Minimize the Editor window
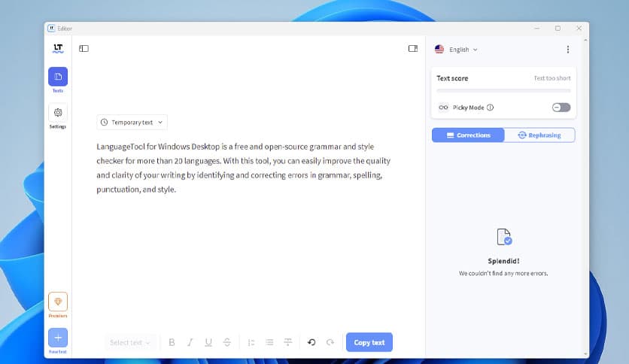The width and height of the screenshot is (629, 364). tap(536, 29)
